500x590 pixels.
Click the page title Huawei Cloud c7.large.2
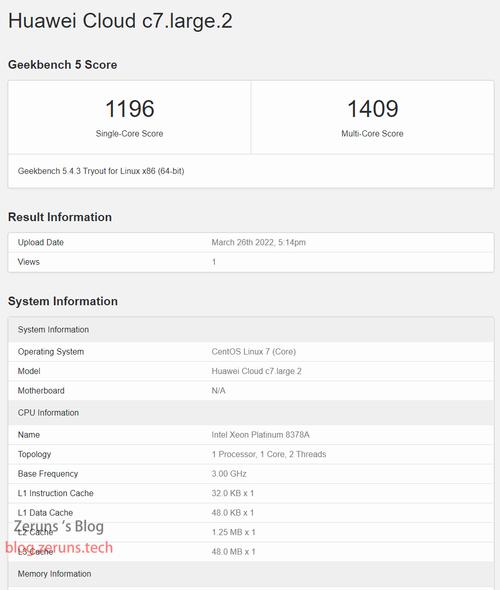tap(120, 21)
